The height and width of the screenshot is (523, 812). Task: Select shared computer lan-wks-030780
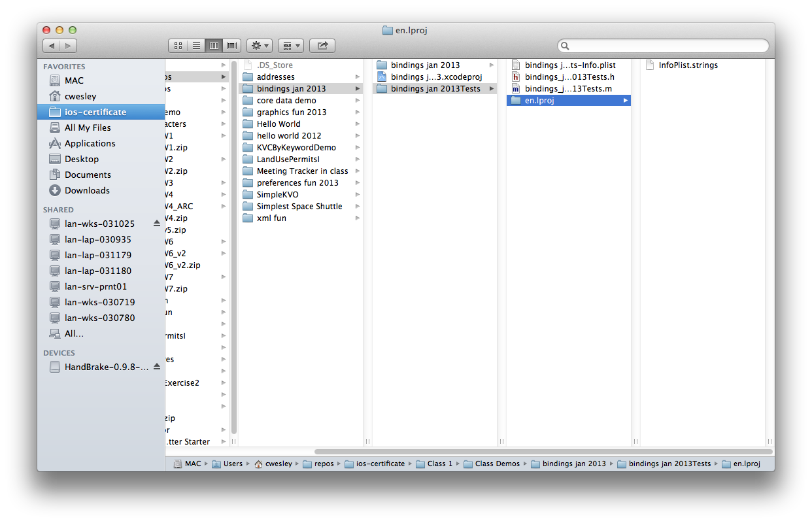pyautogui.click(x=101, y=318)
